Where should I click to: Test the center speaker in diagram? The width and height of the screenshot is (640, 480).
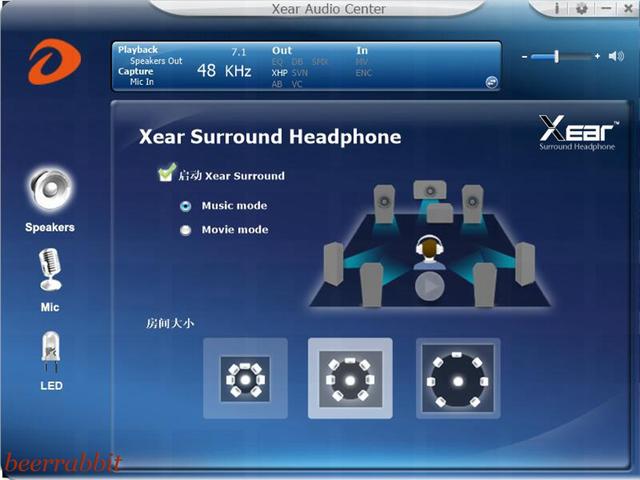click(x=429, y=190)
